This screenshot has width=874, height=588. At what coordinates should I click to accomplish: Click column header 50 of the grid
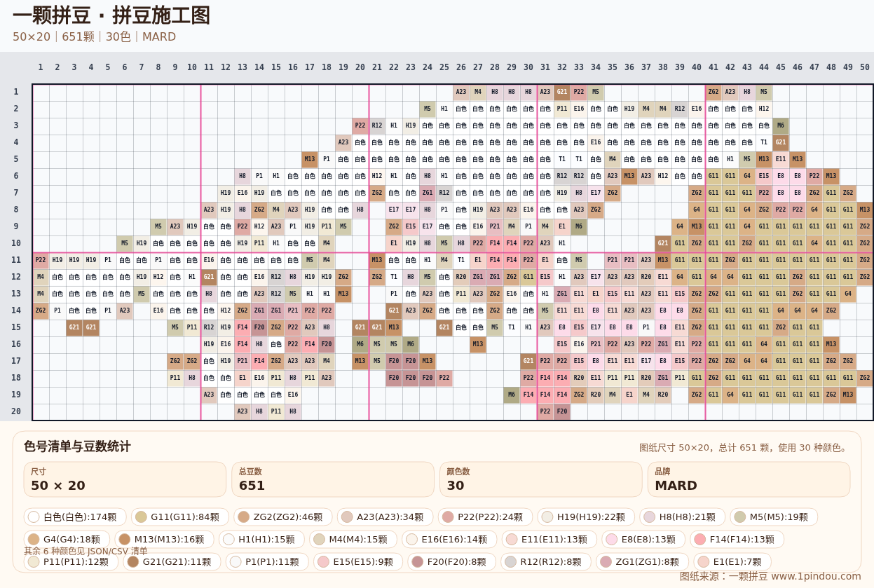click(x=865, y=67)
